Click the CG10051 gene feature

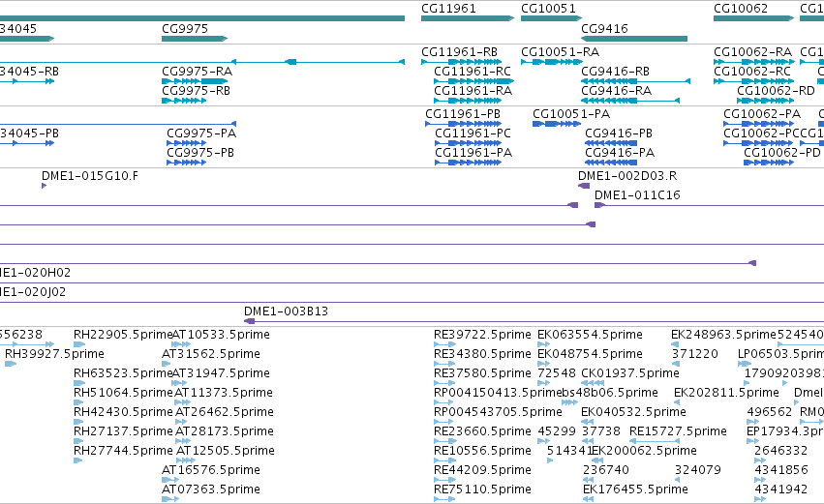coord(551,18)
